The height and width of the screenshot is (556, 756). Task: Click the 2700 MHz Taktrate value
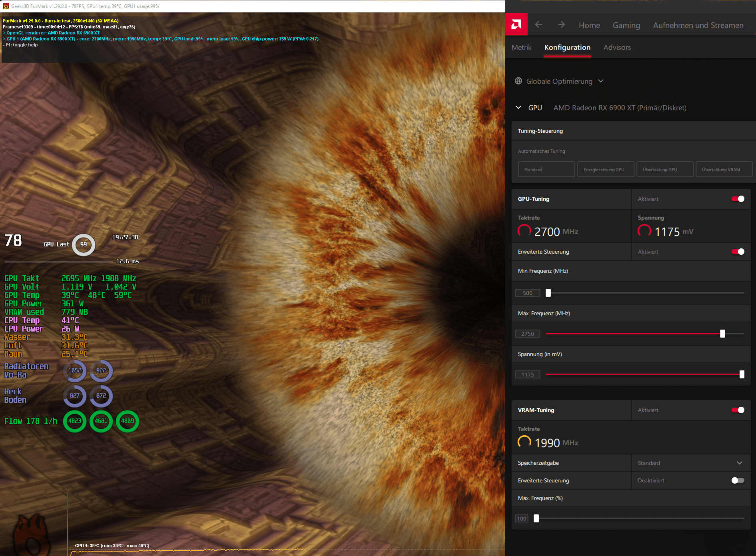[x=556, y=232]
